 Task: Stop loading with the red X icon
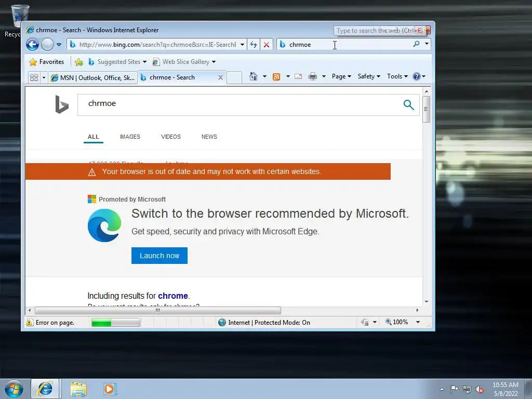267,45
